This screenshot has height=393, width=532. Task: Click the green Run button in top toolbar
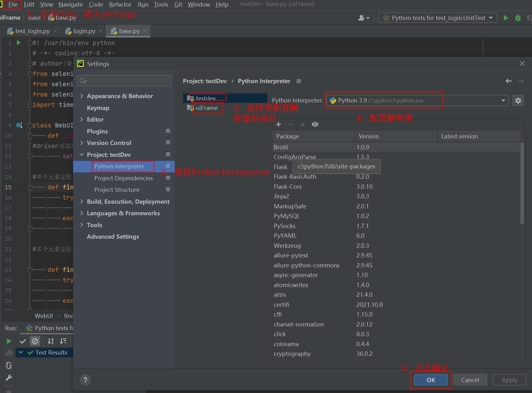click(506, 18)
